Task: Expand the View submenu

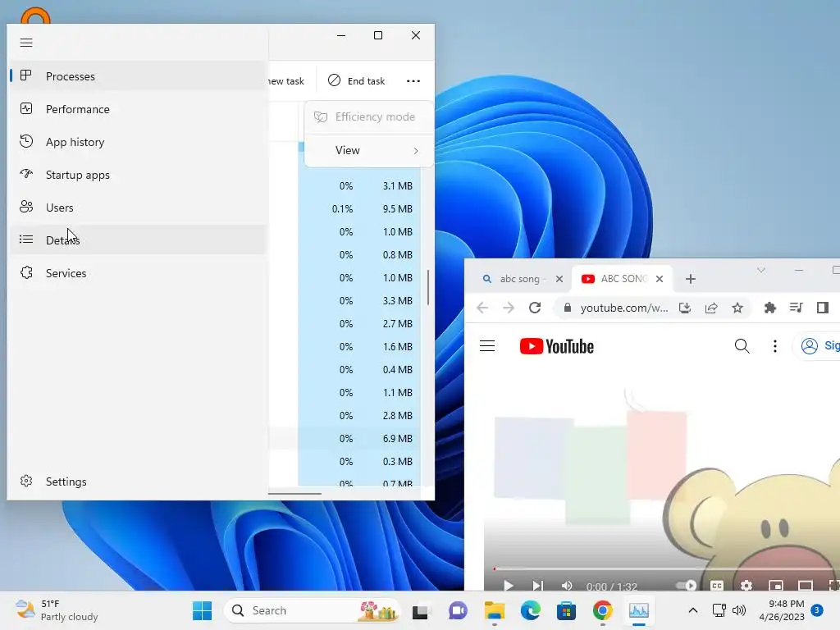Action: point(368,151)
